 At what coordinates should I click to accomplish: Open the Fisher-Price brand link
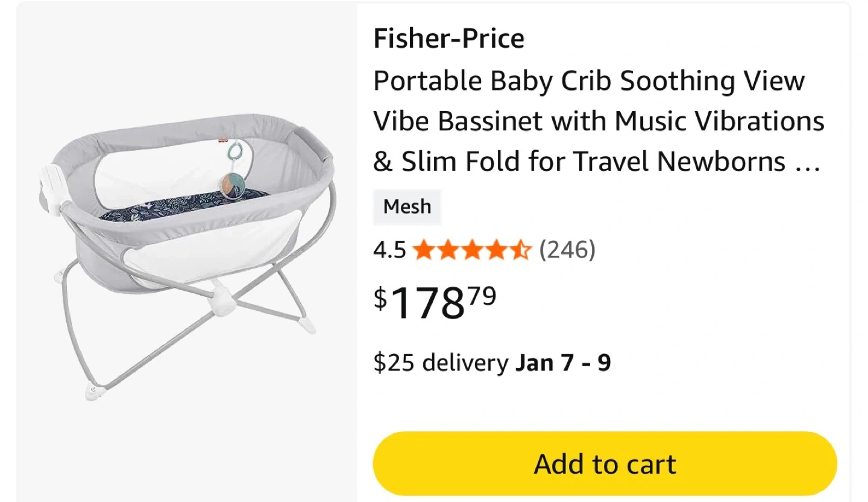pyautogui.click(x=448, y=39)
